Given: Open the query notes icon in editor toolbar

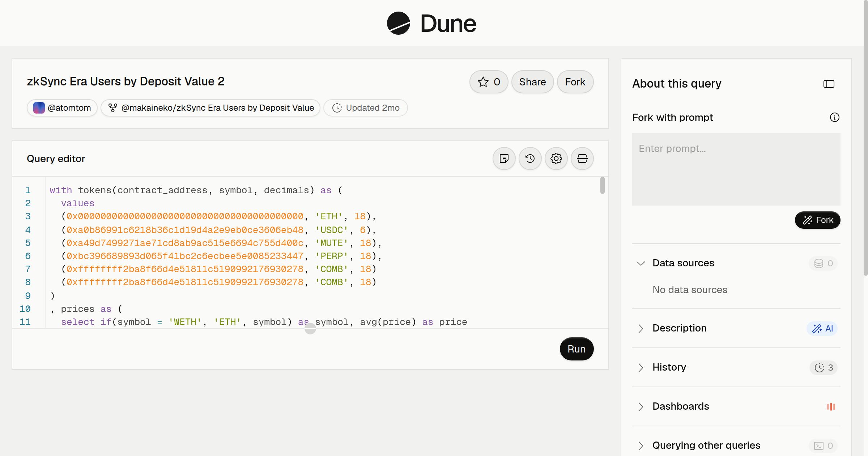Looking at the screenshot, I should (504, 159).
